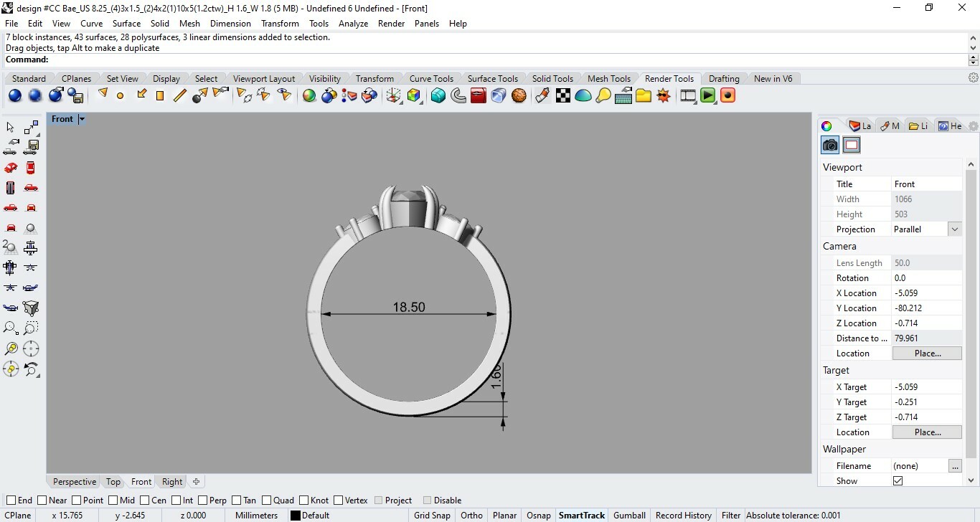
Task: Enable the End osnap checkbox
Action: (11, 500)
